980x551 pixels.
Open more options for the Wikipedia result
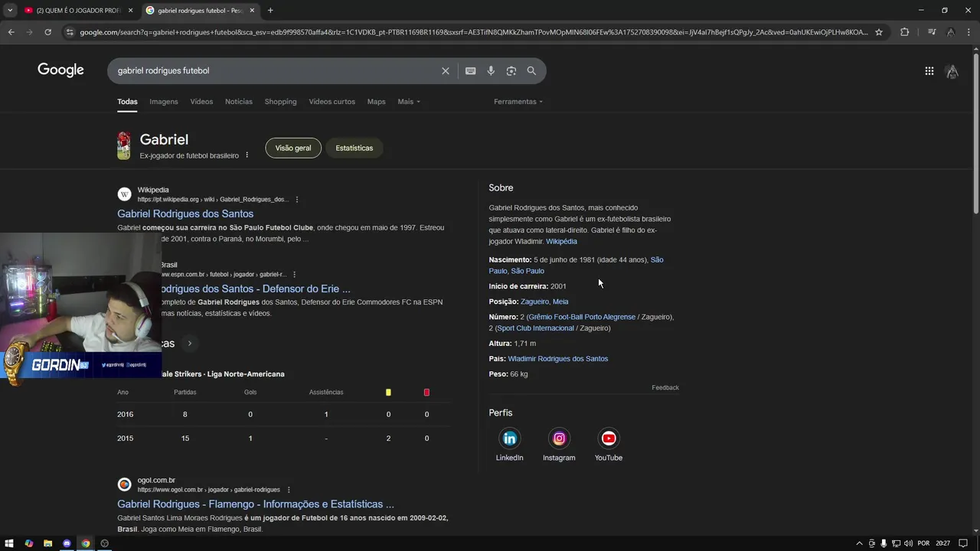(x=296, y=200)
